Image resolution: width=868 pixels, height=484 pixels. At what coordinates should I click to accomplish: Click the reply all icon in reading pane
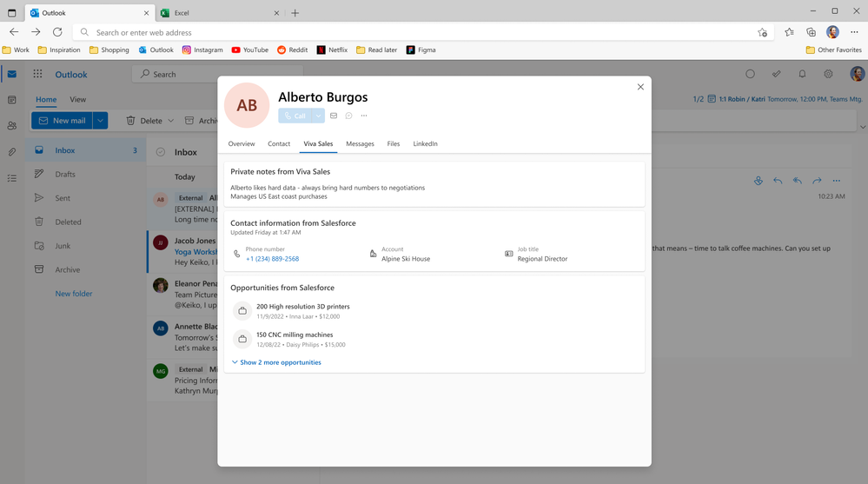point(797,181)
